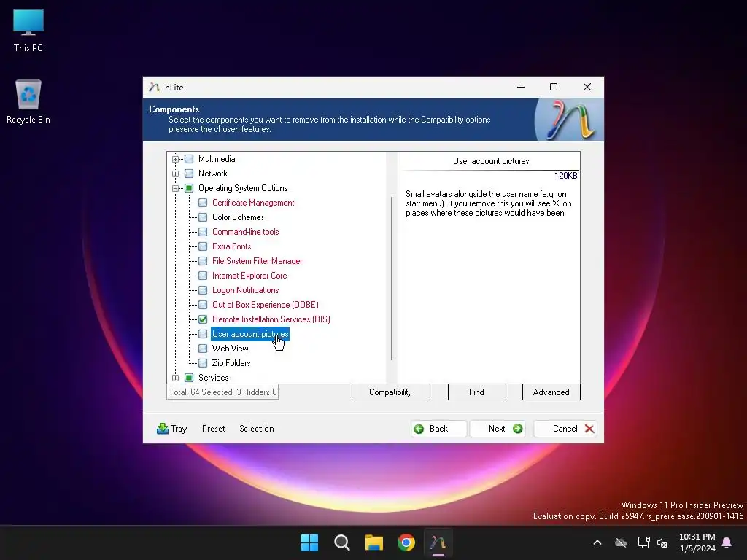This screenshot has height=560, width=747.
Task: Check the Logon Notifications checkbox
Action: 203,290
